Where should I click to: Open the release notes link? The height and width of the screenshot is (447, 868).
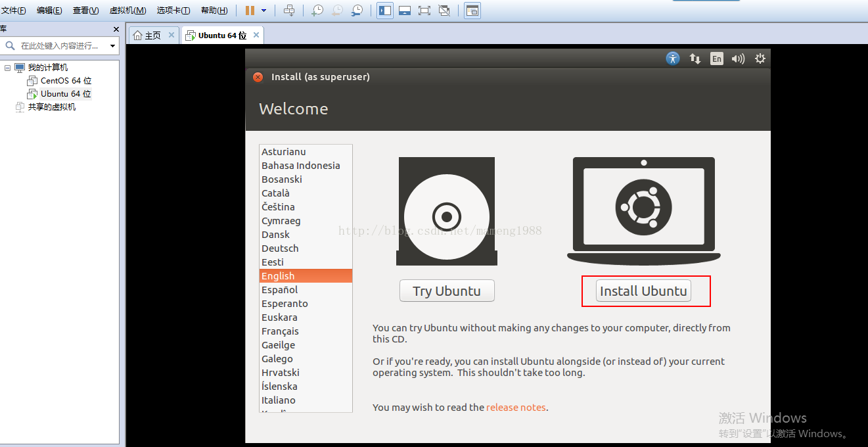point(516,408)
